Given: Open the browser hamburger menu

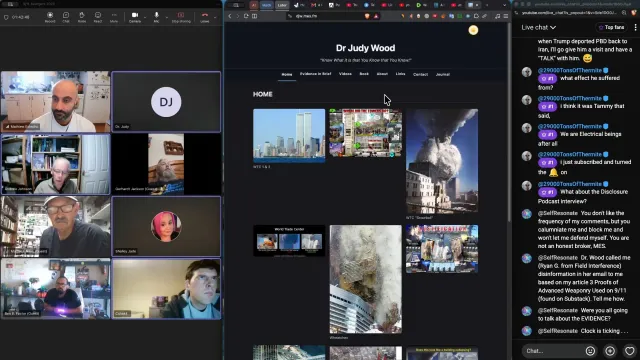Looking at the screenshot, I should click(505, 16).
